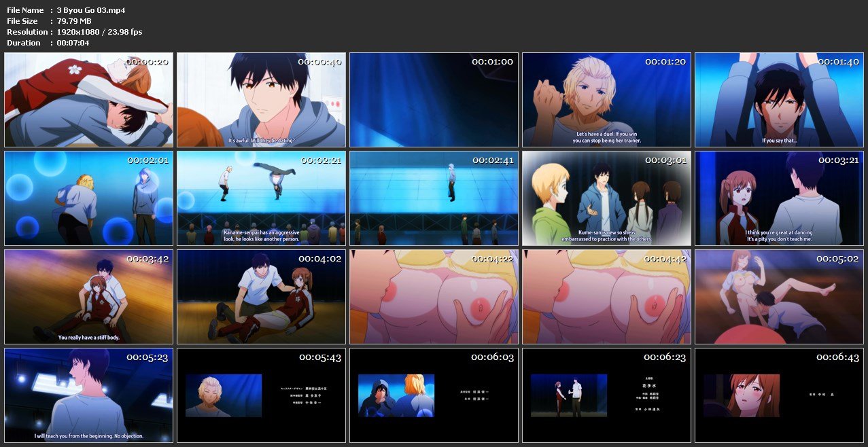Click the frame stamped 00:02:01
This screenshot has height=447, width=868.
pyautogui.click(x=88, y=198)
